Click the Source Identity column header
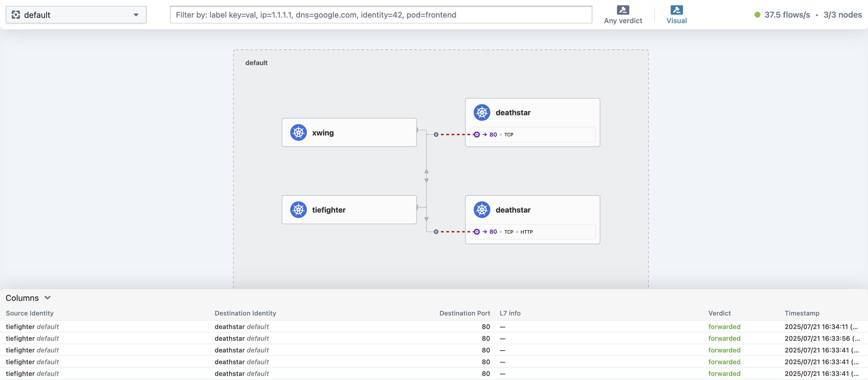This screenshot has height=380, width=868. coord(30,313)
